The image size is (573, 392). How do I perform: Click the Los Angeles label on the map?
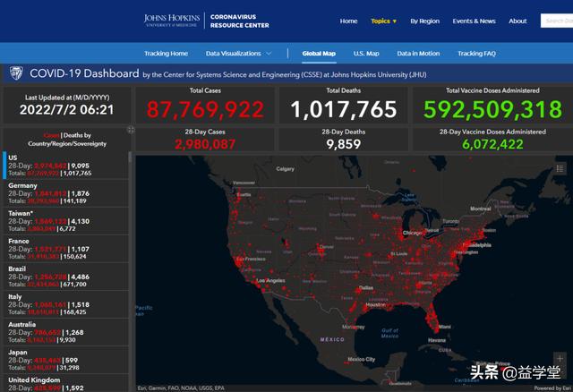270,280
